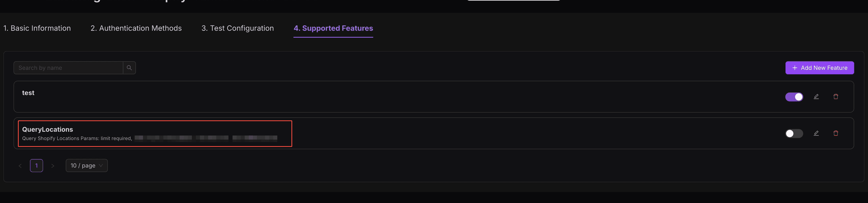The width and height of the screenshot is (868, 203).
Task: Open the 10 / page size dropdown
Action: tap(87, 166)
